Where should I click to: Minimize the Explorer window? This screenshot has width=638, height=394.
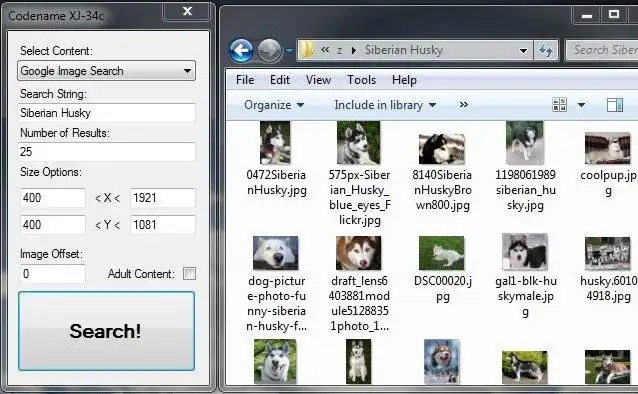(587, 15)
